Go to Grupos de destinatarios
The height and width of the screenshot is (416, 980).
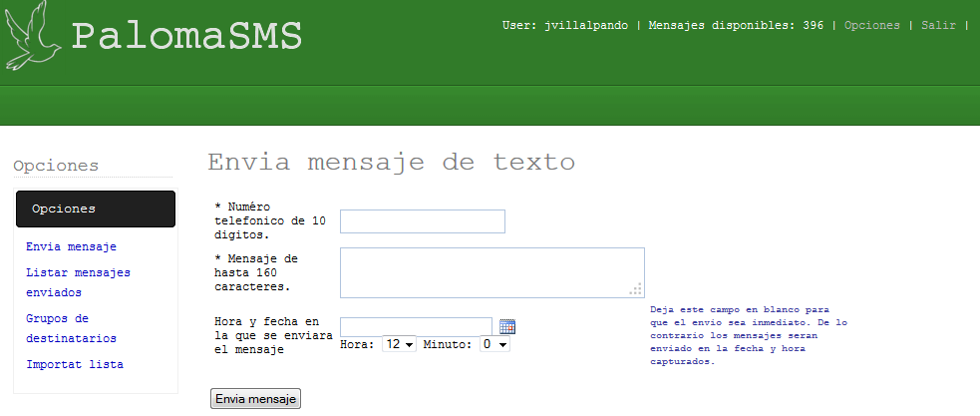coord(71,328)
